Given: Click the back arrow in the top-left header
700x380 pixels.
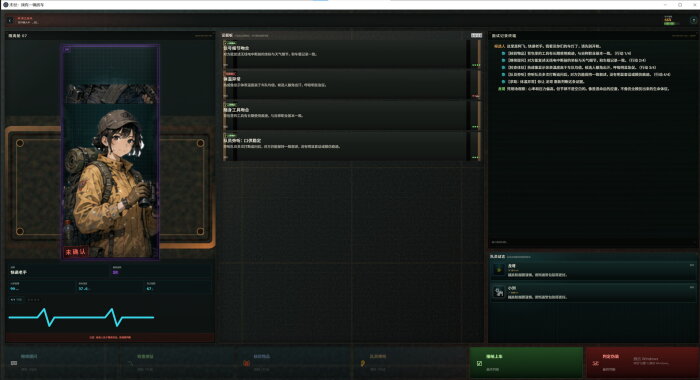Looking at the screenshot, I should (x=10, y=21).
